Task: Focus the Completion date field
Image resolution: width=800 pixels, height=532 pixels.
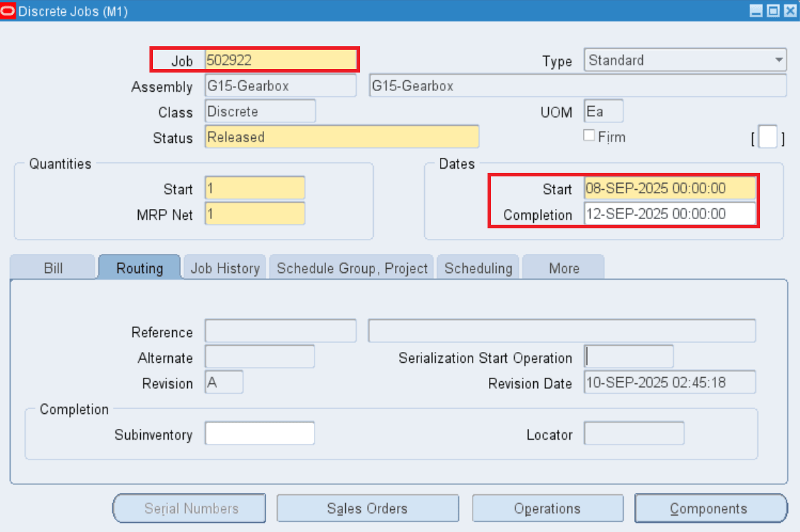Action: tap(669, 214)
